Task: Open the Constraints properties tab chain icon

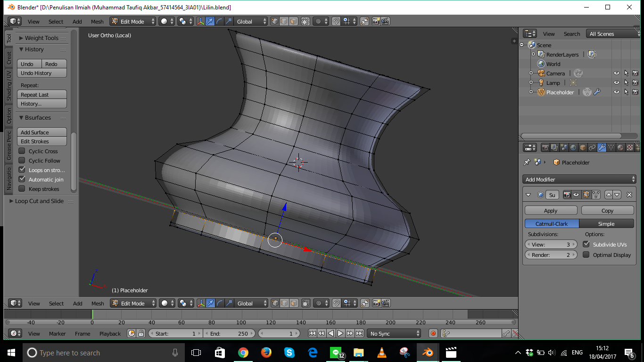Action: (x=592, y=148)
